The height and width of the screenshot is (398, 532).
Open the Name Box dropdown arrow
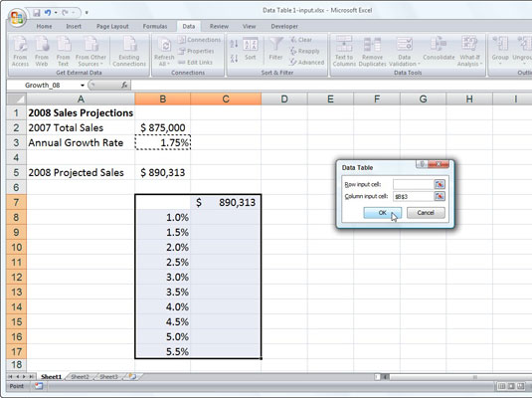(83, 86)
